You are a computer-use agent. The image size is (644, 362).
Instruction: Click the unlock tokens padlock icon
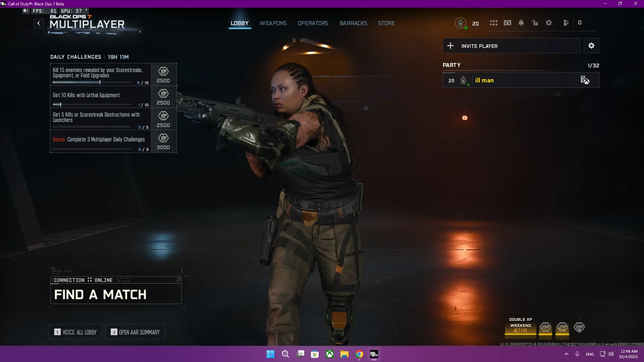coord(535,23)
